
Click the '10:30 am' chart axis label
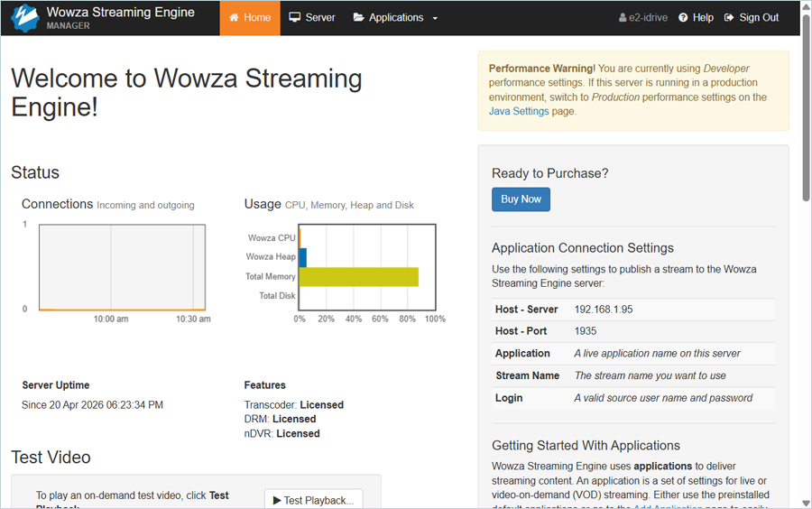tap(193, 319)
